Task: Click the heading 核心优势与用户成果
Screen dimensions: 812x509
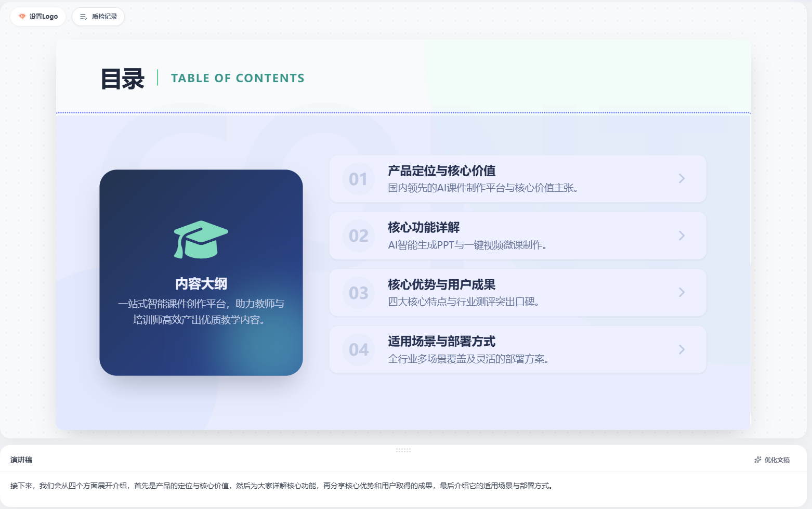Action: point(442,284)
